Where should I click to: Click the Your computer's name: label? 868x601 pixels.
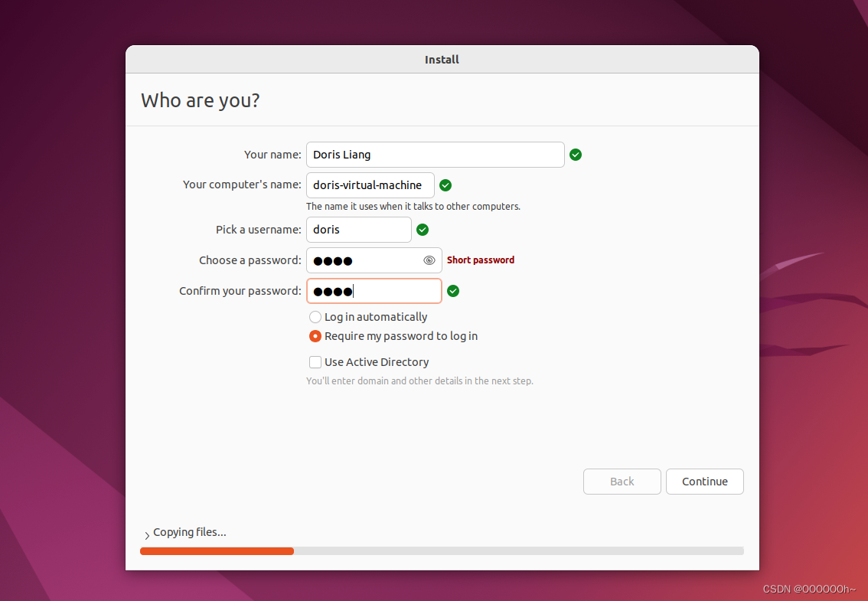[x=243, y=185]
